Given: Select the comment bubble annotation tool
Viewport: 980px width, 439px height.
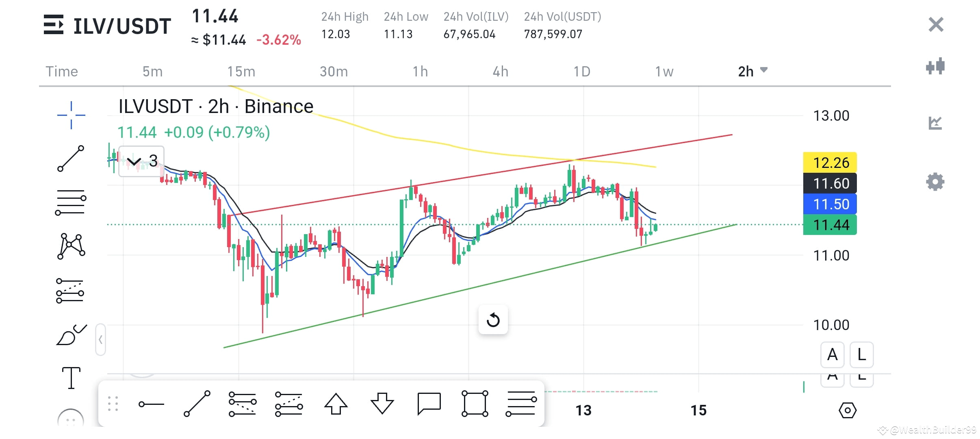Looking at the screenshot, I should (429, 404).
